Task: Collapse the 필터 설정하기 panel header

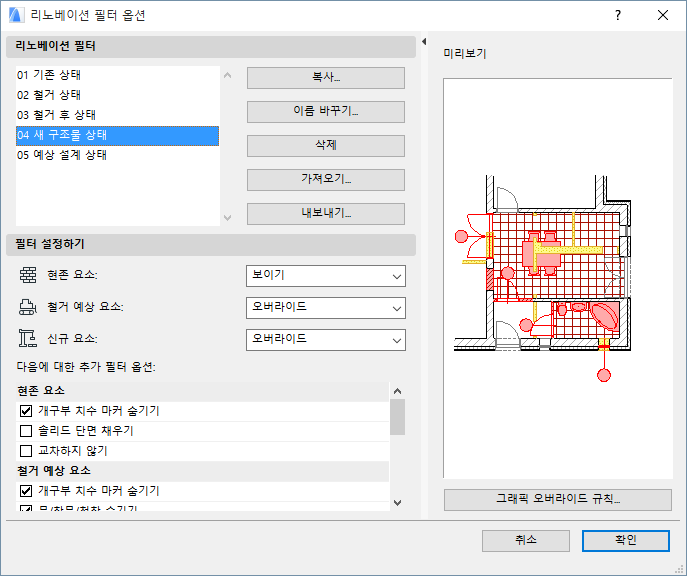Action: [x=211, y=245]
